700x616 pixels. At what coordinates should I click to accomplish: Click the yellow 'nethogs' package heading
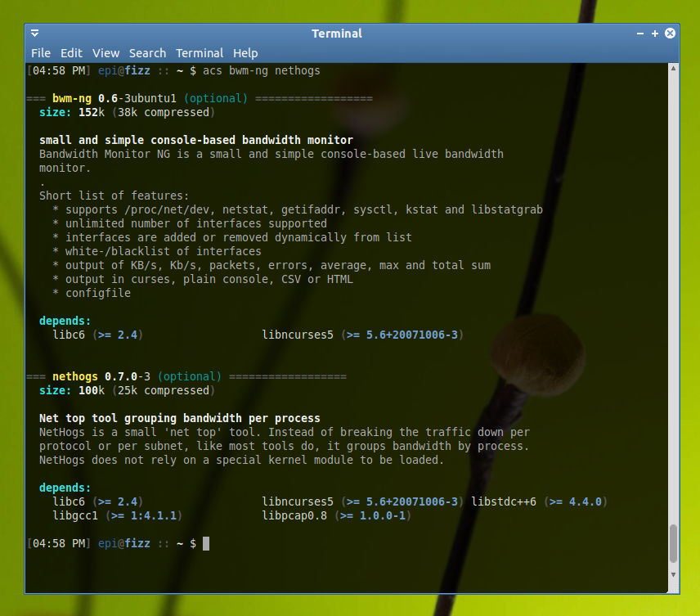click(x=75, y=376)
